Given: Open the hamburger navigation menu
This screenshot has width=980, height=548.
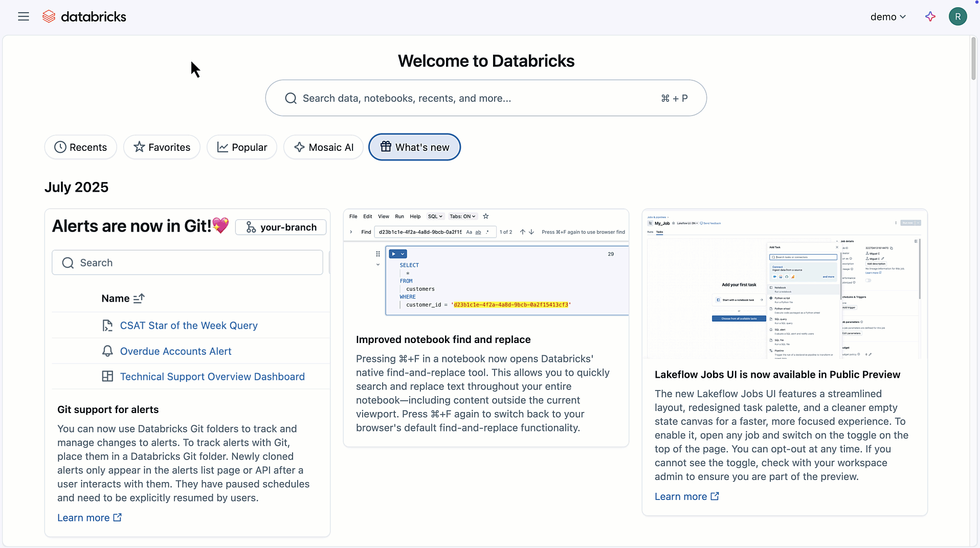Looking at the screenshot, I should 24,16.
